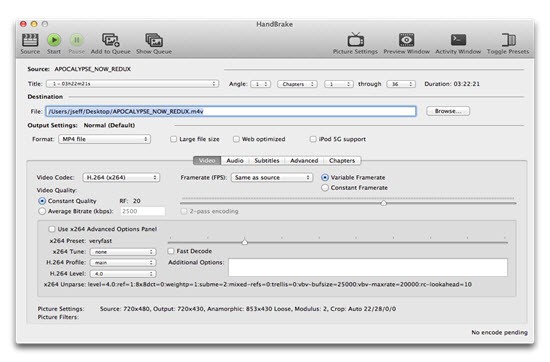Click the Average Bitrate field showing 2500
550x362 pixels.
click(143, 211)
